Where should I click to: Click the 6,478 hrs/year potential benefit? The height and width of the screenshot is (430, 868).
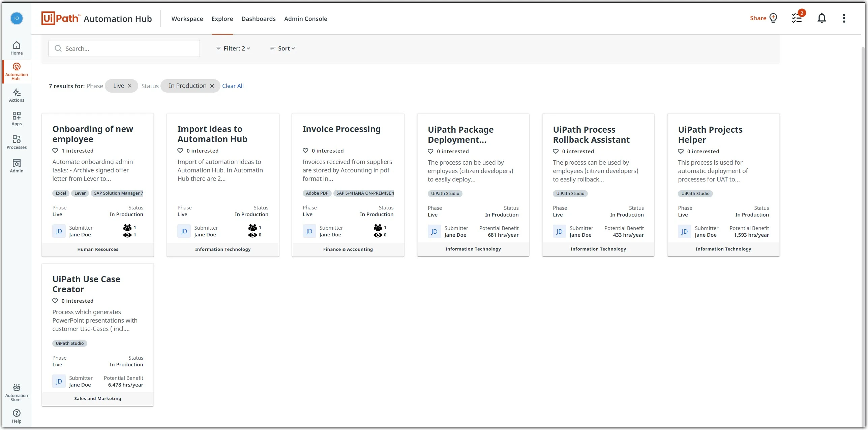tap(125, 385)
